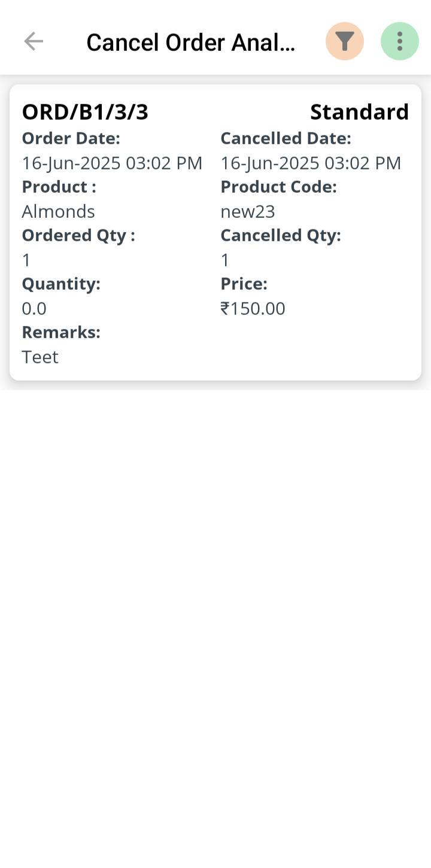Viewport: 431px width, 868px height.
Task: Tap the date value under Cancelled Date
Action: 311,163
